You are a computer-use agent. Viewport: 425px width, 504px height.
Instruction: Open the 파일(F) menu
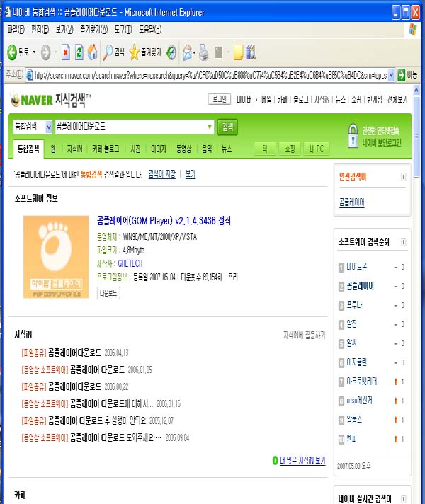tap(16, 30)
